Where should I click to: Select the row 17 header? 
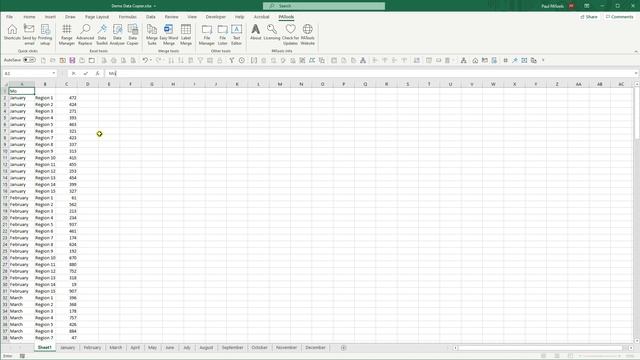5,198
